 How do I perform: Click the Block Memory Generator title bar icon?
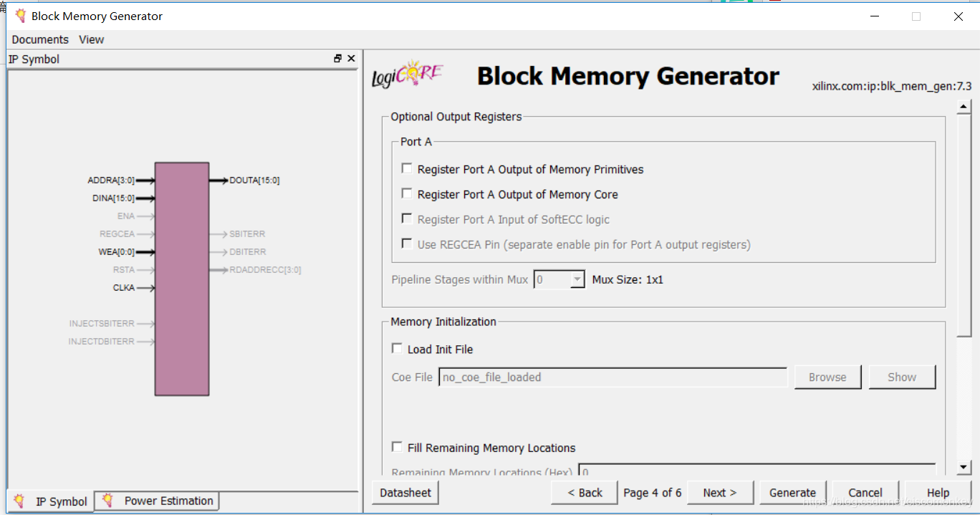[x=20, y=16]
